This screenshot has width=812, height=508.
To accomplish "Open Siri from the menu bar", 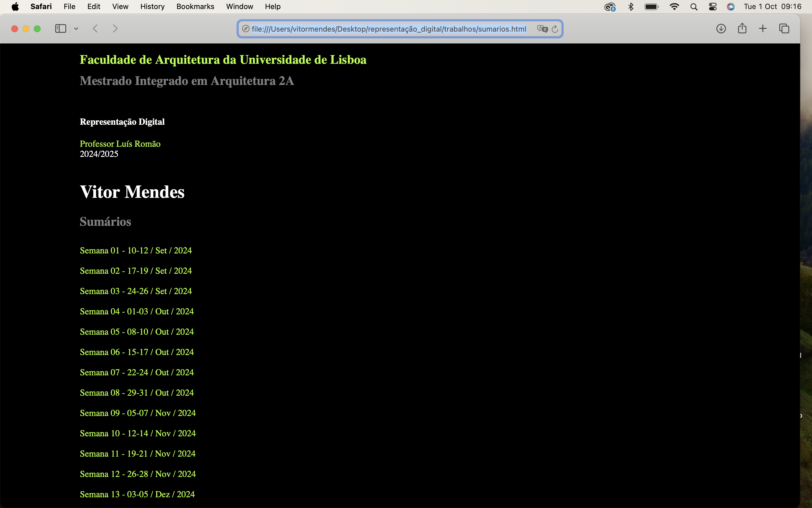I will [731, 7].
